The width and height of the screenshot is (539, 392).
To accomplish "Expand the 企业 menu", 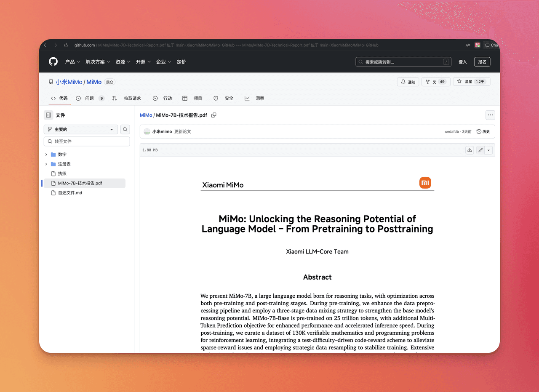I will (x=163, y=62).
